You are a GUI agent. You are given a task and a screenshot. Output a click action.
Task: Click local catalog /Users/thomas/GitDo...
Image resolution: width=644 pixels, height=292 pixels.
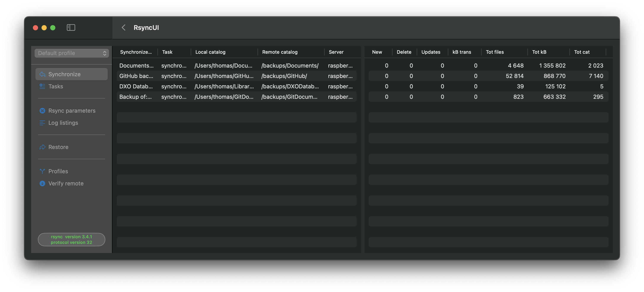[224, 97]
